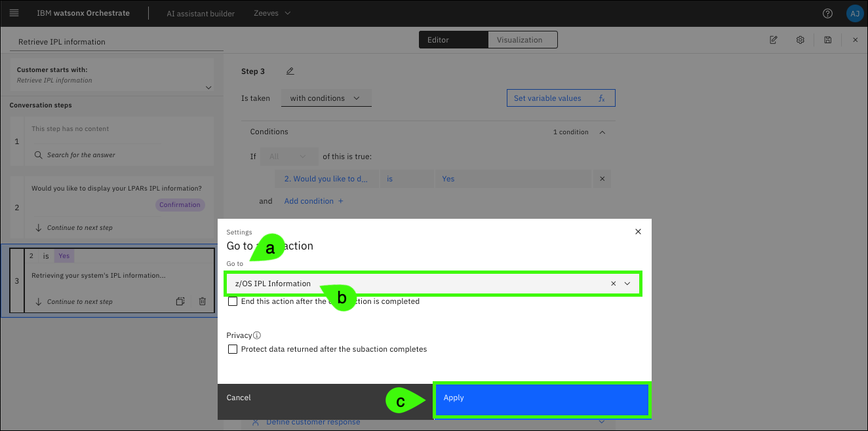This screenshot has height=431, width=868.
Task: Open the Zeeves assistant dropdown
Action: (x=272, y=13)
